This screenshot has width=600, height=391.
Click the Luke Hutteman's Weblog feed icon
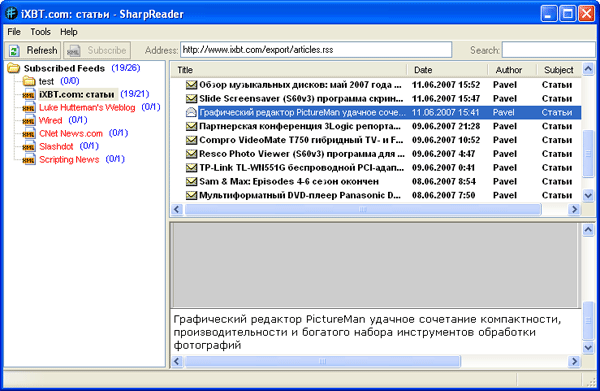click(x=29, y=108)
